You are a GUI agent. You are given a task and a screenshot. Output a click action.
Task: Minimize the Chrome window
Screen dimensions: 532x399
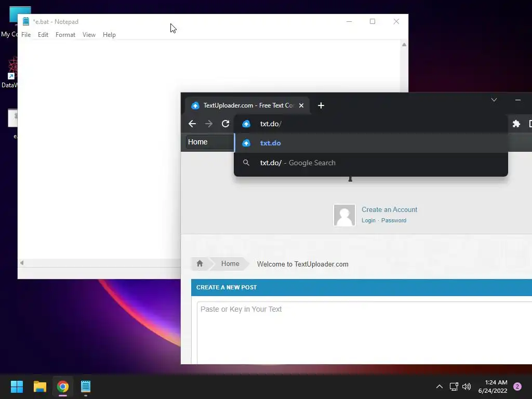(x=518, y=100)
